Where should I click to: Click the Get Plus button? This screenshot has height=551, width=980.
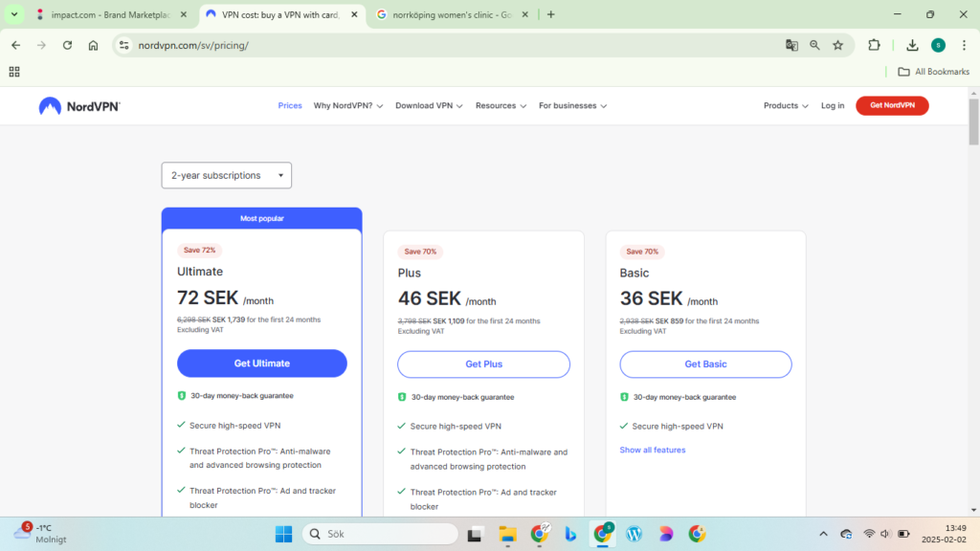point(483,364)
